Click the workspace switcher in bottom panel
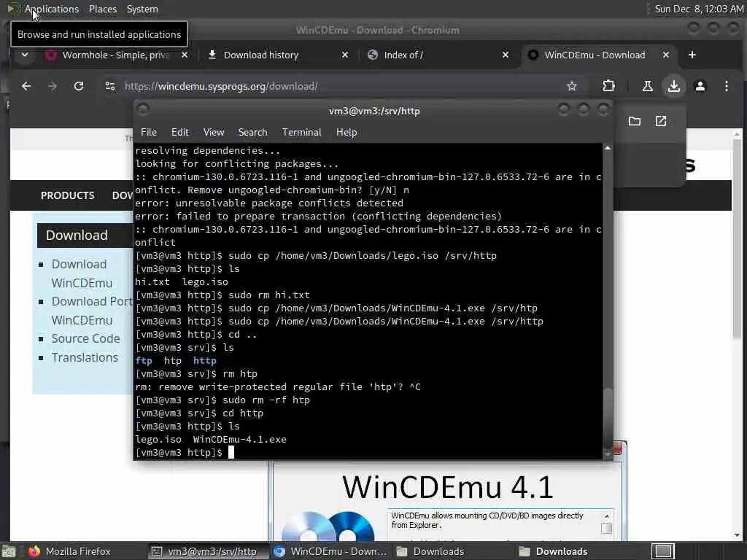 click(x=662, y=551)
